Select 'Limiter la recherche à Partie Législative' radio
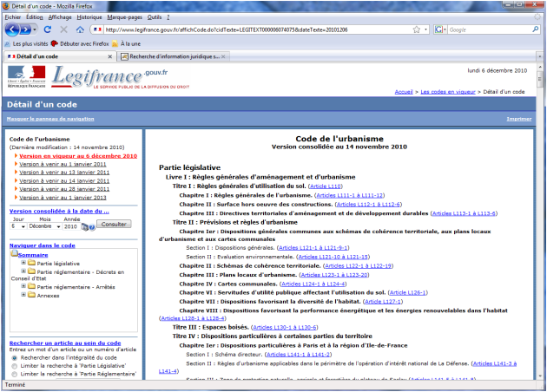Screen dimensions: 547x392 (14, 366)
